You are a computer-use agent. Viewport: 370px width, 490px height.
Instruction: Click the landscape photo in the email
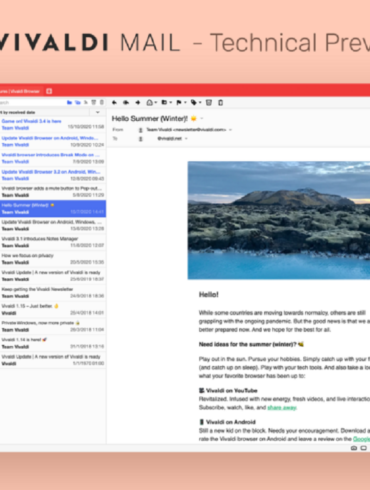(x=279, y=220)
